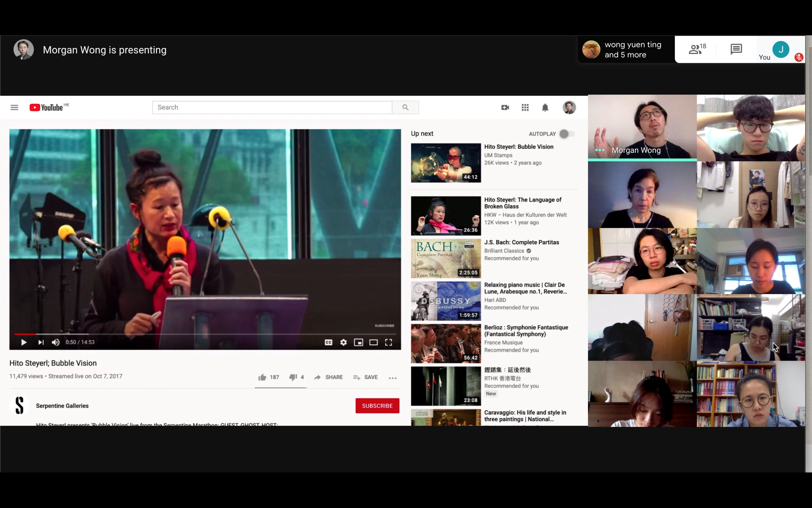Show the meeting participants list
This screenshot has height=508, width=812.
[x=697, y=49]
